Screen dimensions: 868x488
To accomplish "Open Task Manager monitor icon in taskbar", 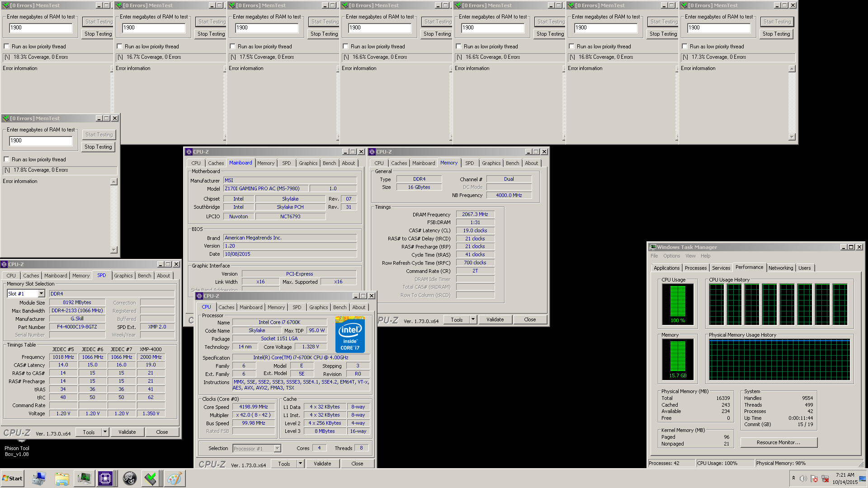I will 84,479.
